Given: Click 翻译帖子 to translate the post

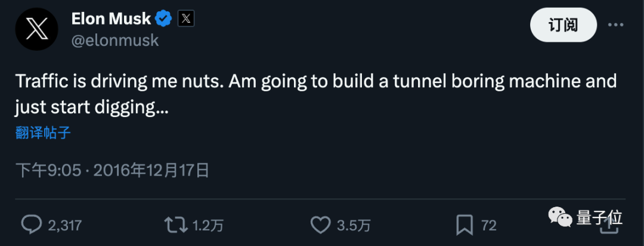Looking at the screenshot, I should click(x=43, y=133).
